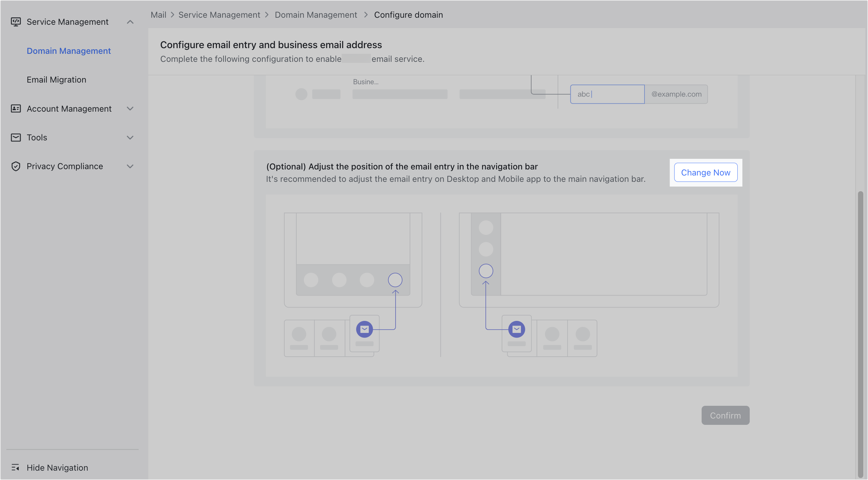The width and height of the screenshot is (868, 480).
Task: Click the vertical scrollbar thumb
Action: pos(860,334)
